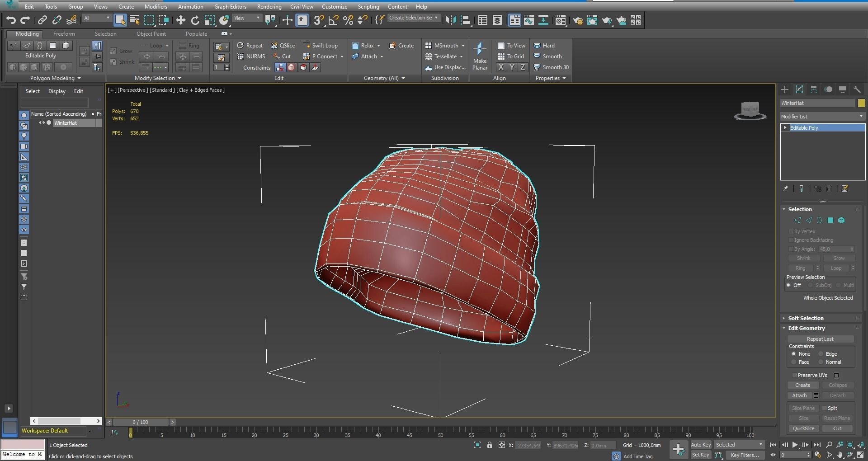Viewport: 868px width, 461px height.
Task: Expand the Soft Selection rollout
Action: click(806, 318)
